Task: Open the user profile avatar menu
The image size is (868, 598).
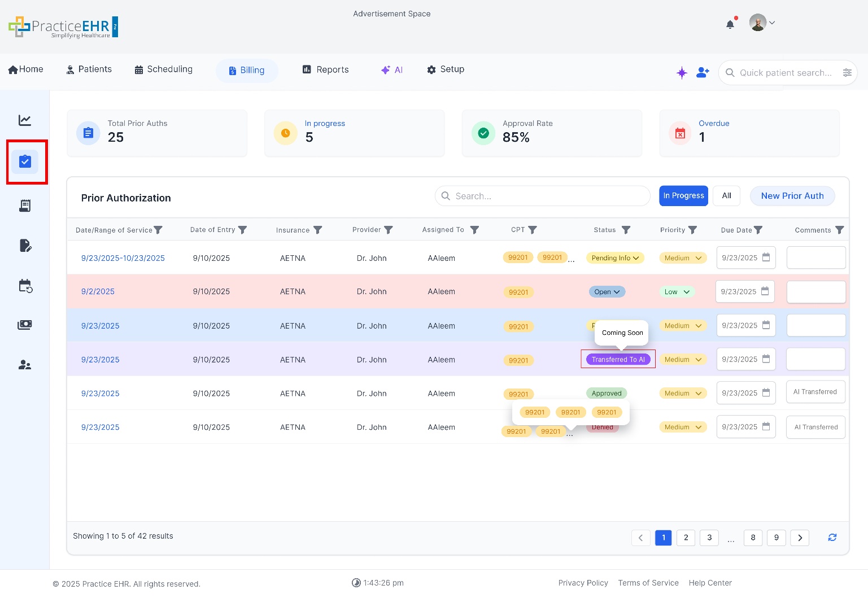Action: point(761,23)
